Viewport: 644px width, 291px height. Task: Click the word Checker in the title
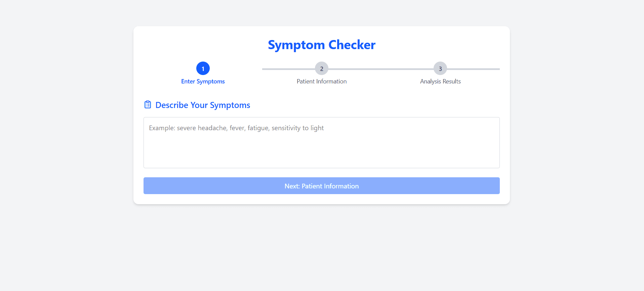352,45
